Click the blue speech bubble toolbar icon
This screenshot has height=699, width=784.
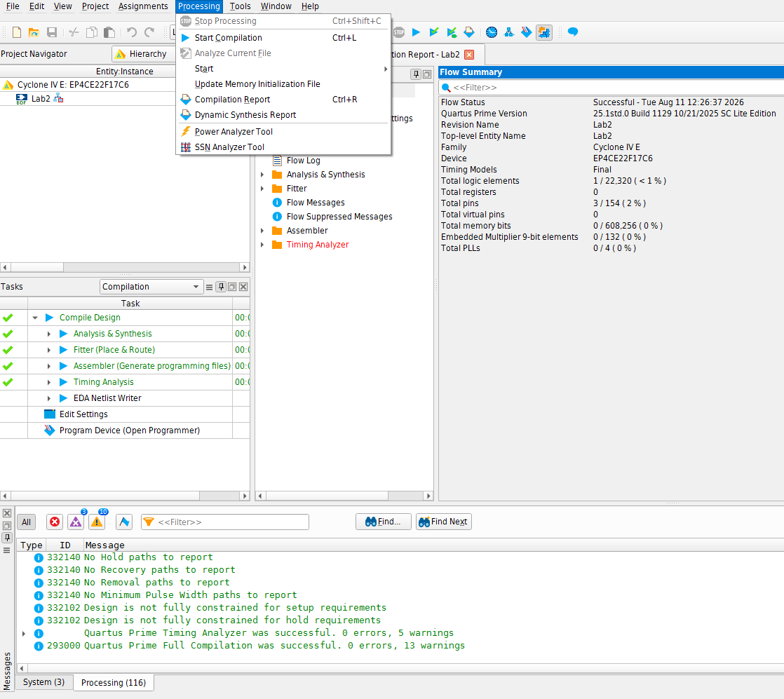point(573,32)
